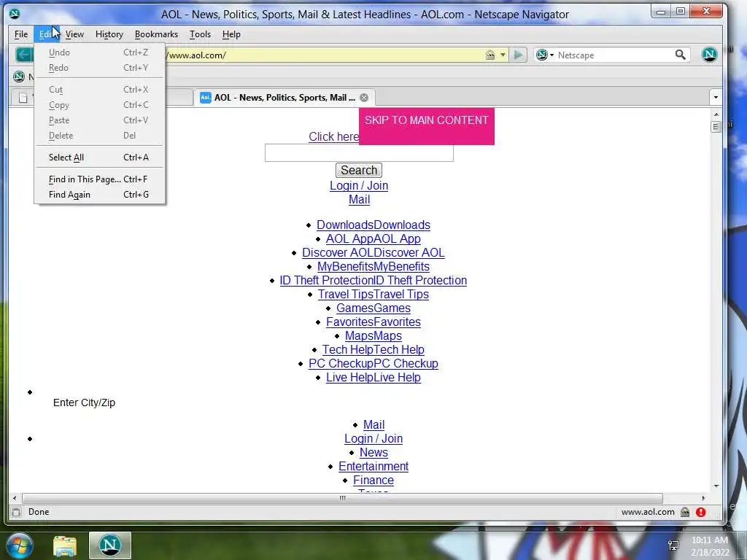The image size is (747, 560).
Task: Open the News link
Action: tap(373, 452)
